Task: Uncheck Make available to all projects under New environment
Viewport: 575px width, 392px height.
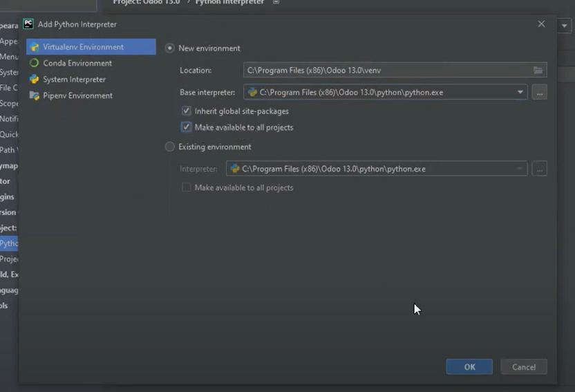Action: click(x=187, y=127)
